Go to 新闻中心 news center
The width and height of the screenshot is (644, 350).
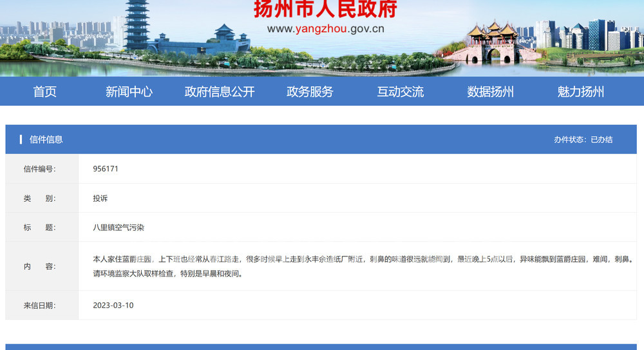129,92
